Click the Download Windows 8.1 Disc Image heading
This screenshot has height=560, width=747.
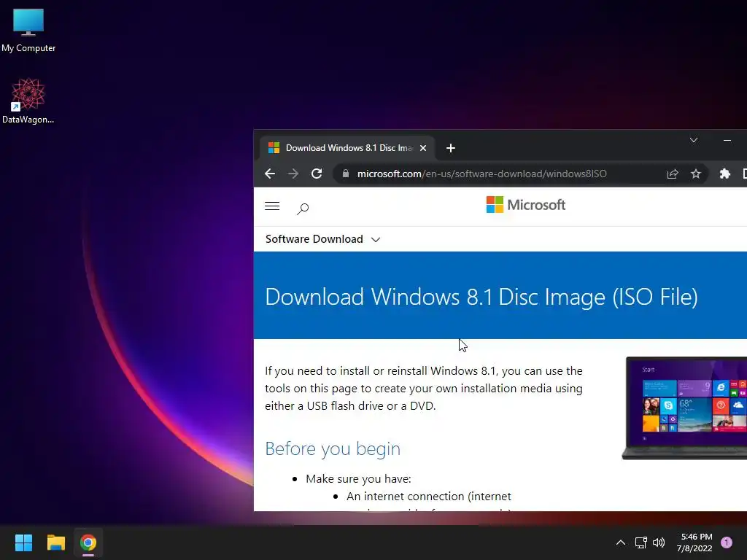(481, 297)
